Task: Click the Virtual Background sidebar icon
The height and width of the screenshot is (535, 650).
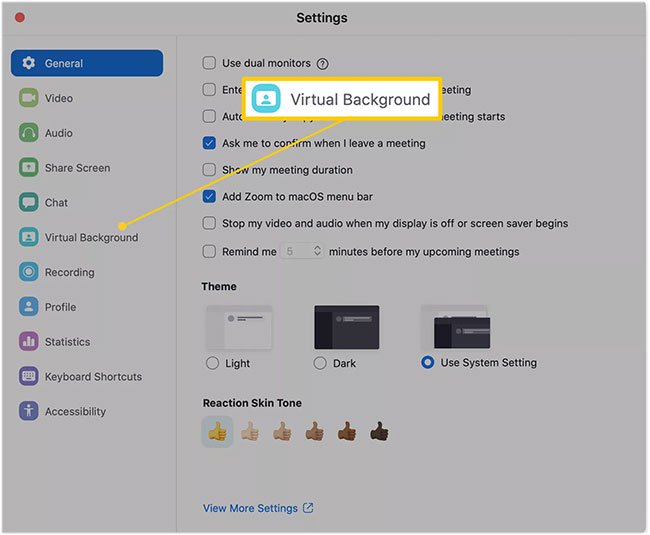Action: coord(28,238)
